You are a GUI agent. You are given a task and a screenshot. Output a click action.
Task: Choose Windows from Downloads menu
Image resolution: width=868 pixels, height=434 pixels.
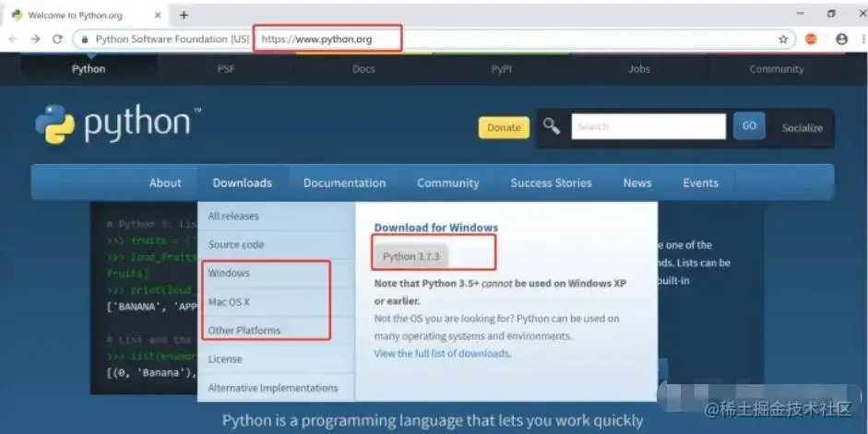pyautogui.click(x=276, y=273)
